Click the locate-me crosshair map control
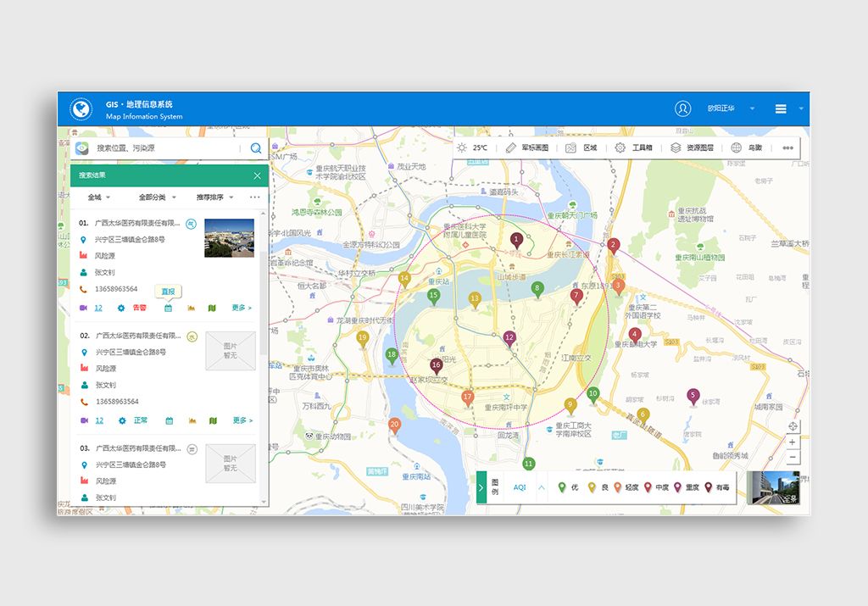This screenshot has height=606, width=868. coord(793,426)
